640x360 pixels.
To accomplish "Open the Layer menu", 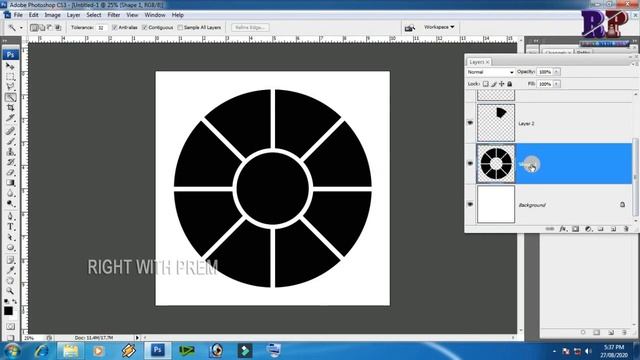I will click(73, 15).
